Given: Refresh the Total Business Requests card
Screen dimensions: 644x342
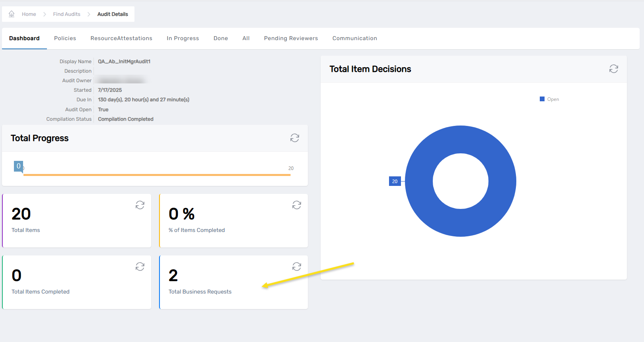Looking at the screenshot, I should pos(297,267).
